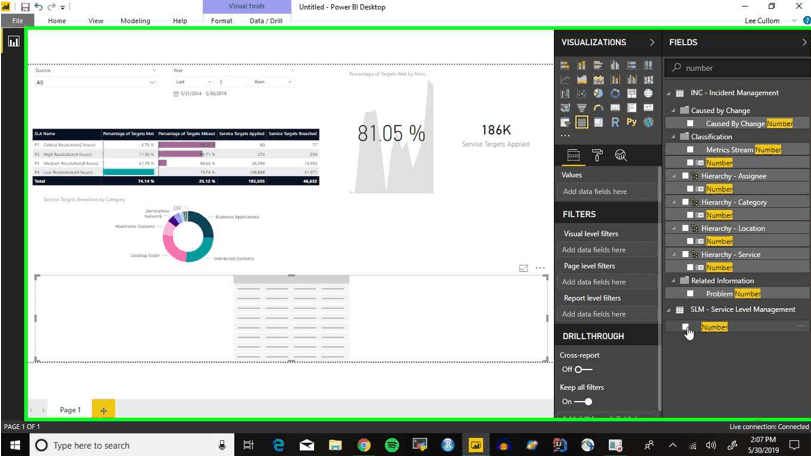The image size is (811, 456).
Task: Select the Python visual icon
Action: [x=632, y=123]
